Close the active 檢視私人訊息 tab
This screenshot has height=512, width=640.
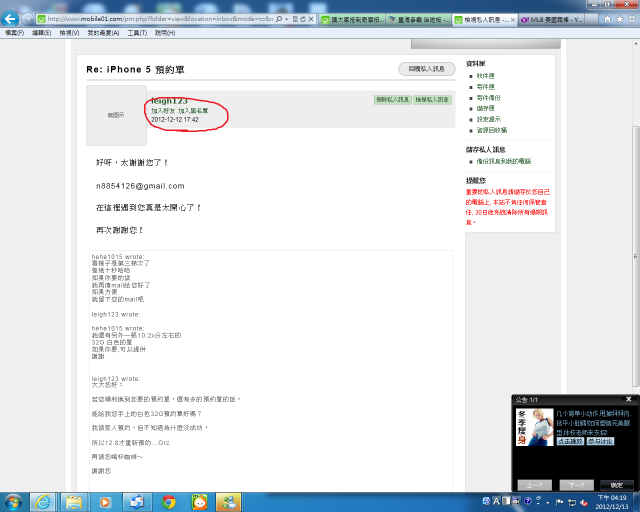[x=513, y=20]
